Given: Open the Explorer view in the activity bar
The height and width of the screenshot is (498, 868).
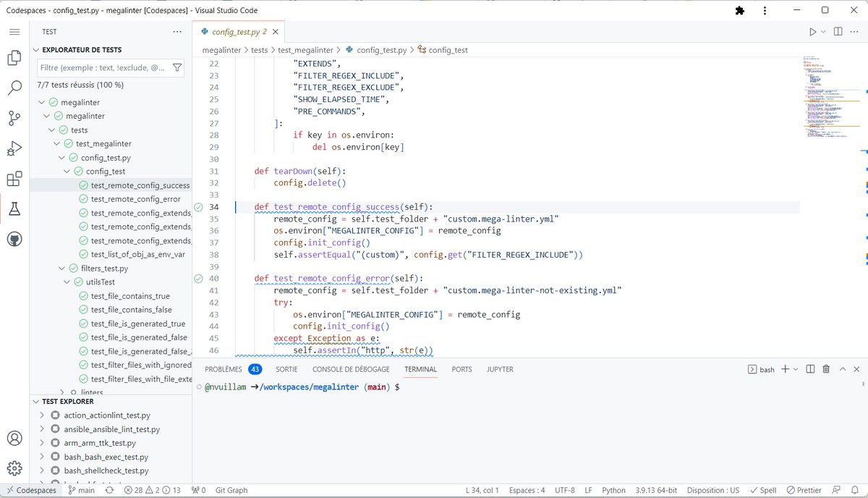Looking at the screenshot, I should click(x=14, y=59).
